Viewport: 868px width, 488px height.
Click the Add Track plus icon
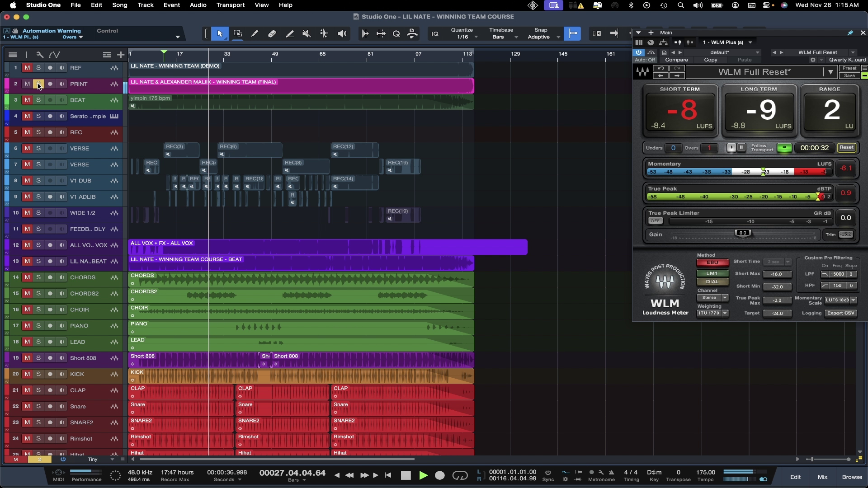click(x=120, y=55)
